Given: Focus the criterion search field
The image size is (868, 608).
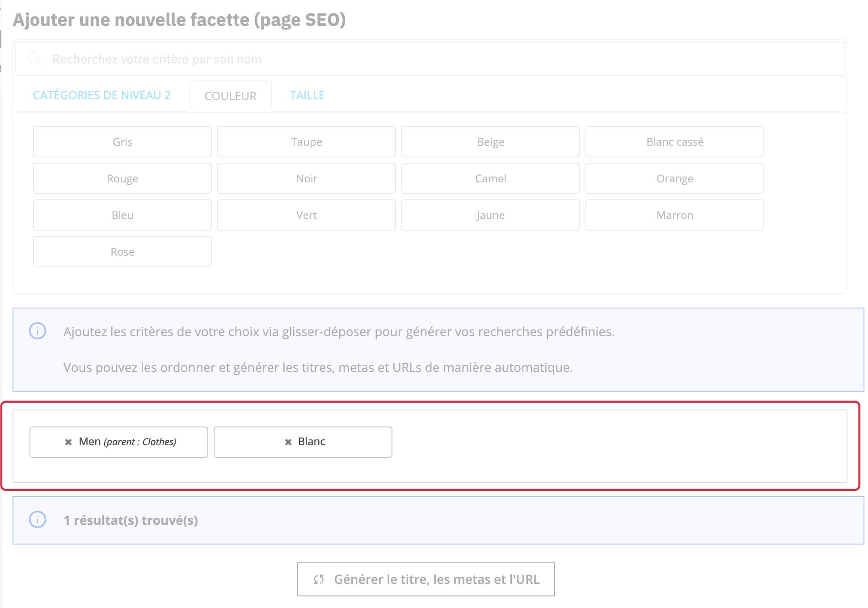Looking at the screenshot, I should pos(430,59).
